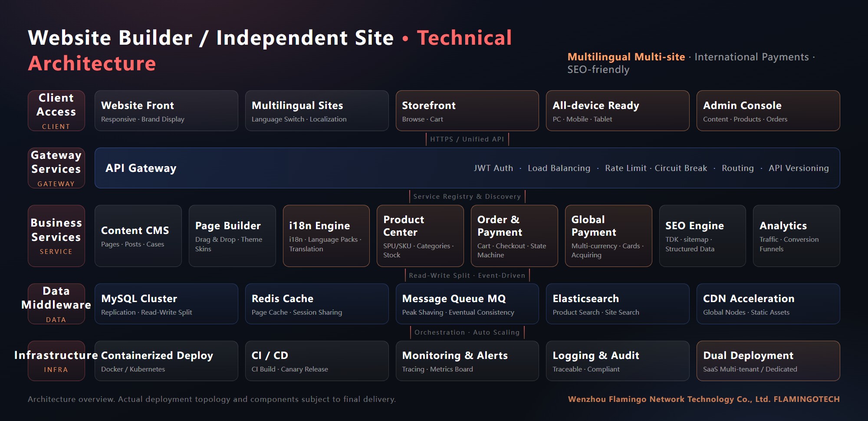The image size is (868, 421).
Task: Open the Admin Console card
Action: click(768, 111)
